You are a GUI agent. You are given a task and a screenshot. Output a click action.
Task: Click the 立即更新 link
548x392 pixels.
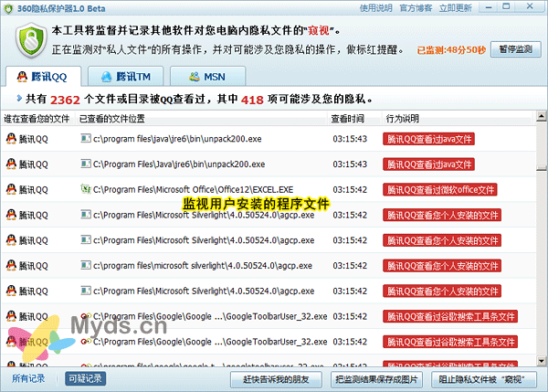[456, 7]
